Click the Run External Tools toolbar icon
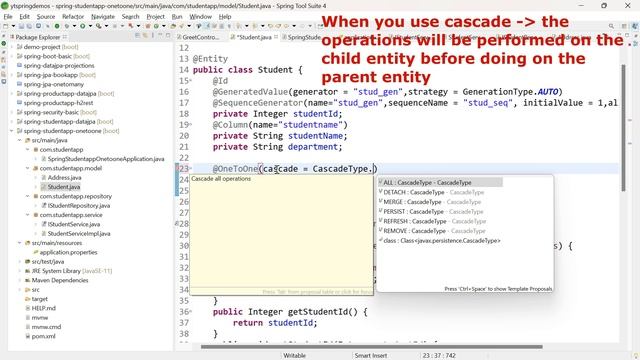 [x=98, y=26]
